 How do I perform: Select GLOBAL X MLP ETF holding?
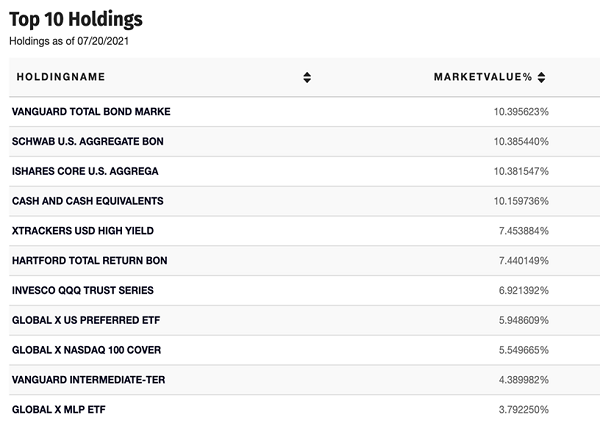(59, 410)
